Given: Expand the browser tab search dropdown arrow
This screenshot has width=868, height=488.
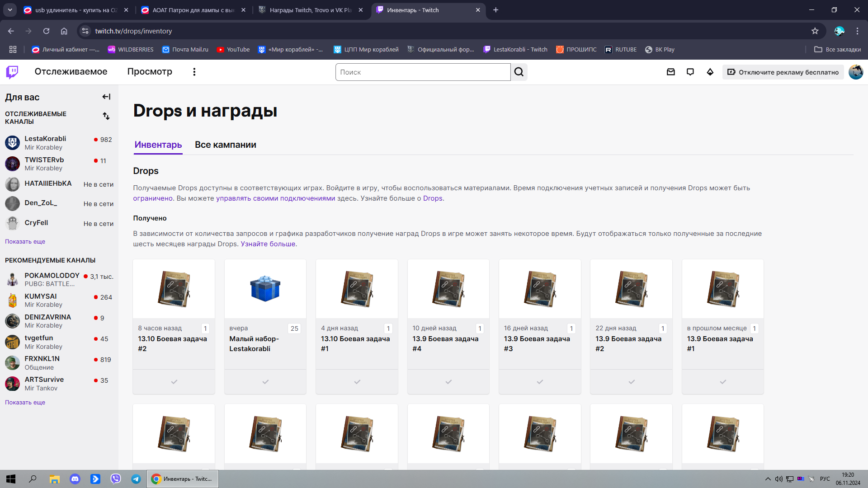Looking at the screenshot, I should 10,10.
